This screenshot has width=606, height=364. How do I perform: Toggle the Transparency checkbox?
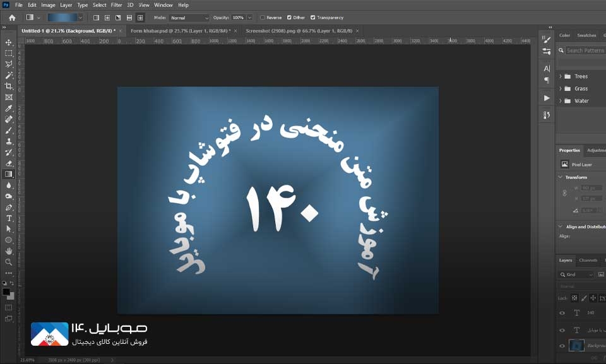pyautogui.click(x=313, y=18)
